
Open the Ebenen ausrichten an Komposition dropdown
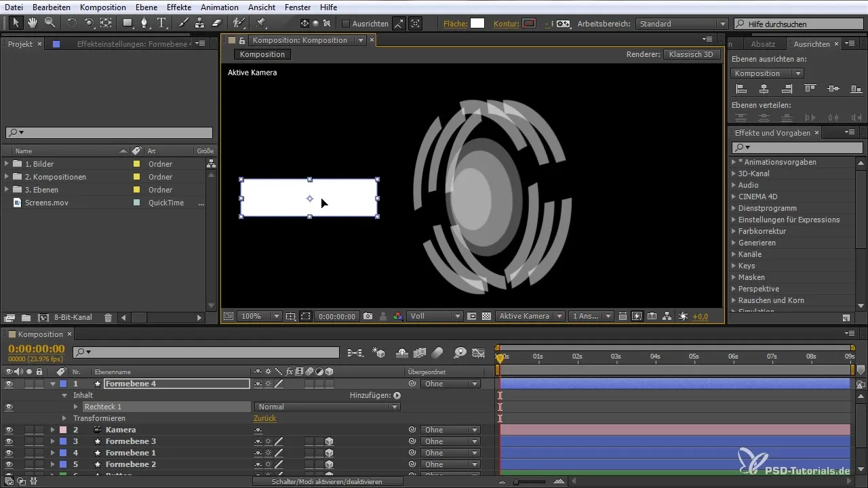point(768,73)
